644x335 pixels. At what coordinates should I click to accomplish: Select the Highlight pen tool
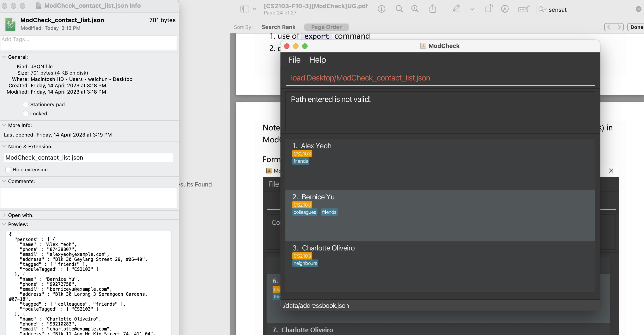pyautogui.click(x=456, y=9)
